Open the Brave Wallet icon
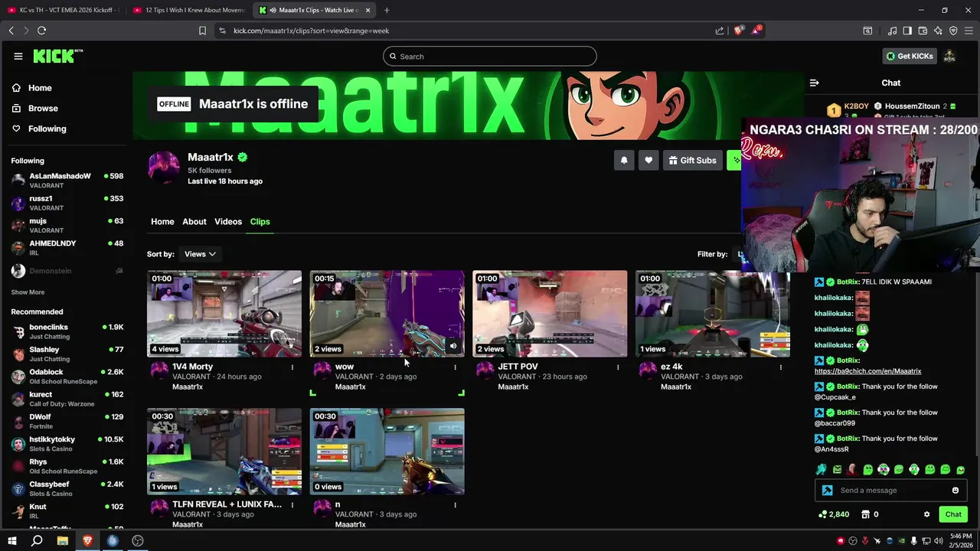This screenshot has width=980, height=551. click(x=923, y=31)
